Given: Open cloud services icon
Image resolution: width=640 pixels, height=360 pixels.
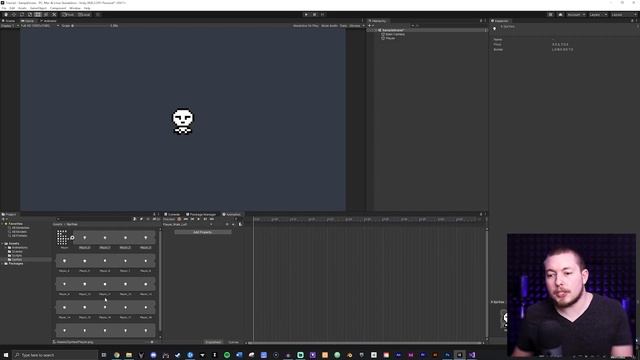Looking at the screenshot, I should click(560, 15).
